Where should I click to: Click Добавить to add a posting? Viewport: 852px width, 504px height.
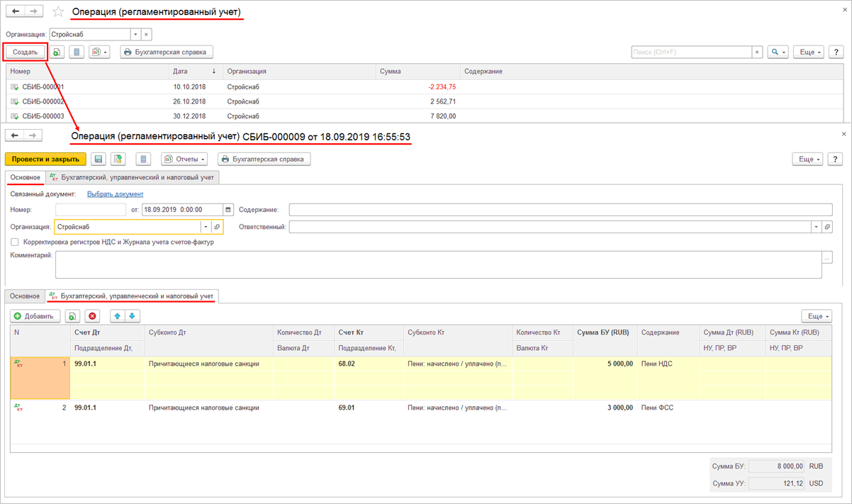tap(35, 316)
